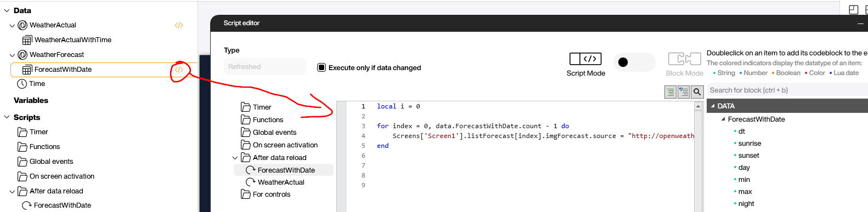Toggle Execute only if data changed checkbox
Image resolution: width=868 pixels, height=212 pixels.
click(x=322, y=67)
